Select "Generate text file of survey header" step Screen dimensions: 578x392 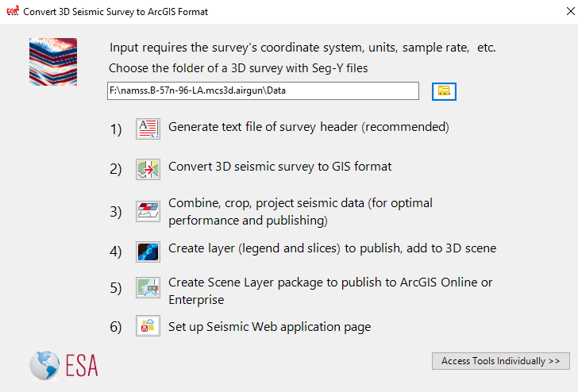tap(309, 127)
